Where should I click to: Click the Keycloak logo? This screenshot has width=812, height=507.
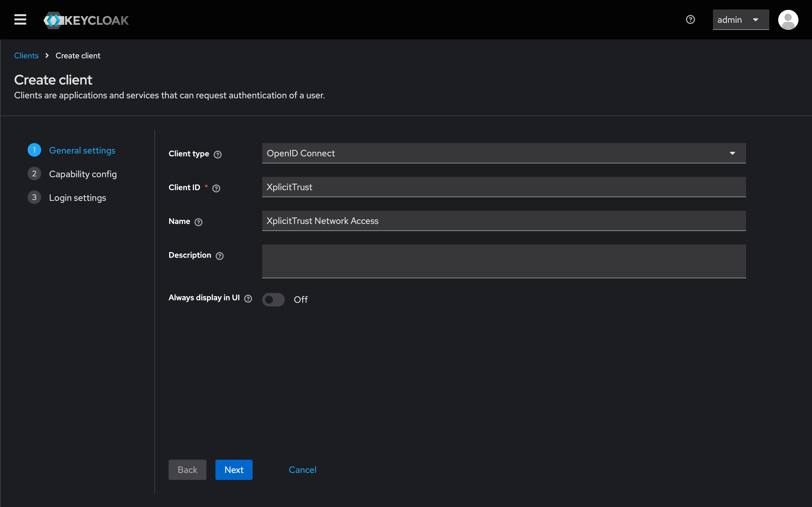[86, 20]
